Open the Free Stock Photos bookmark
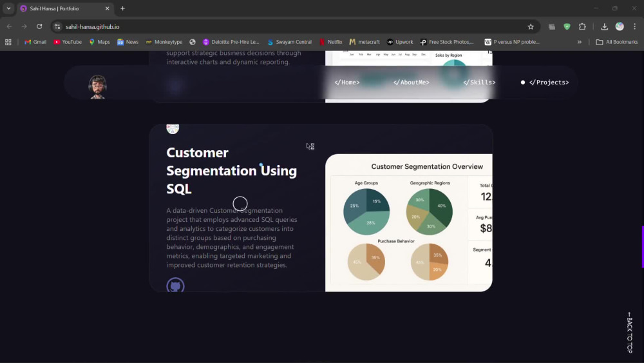Viewport: 644px width, 363px height. click(x=447, y=42)
